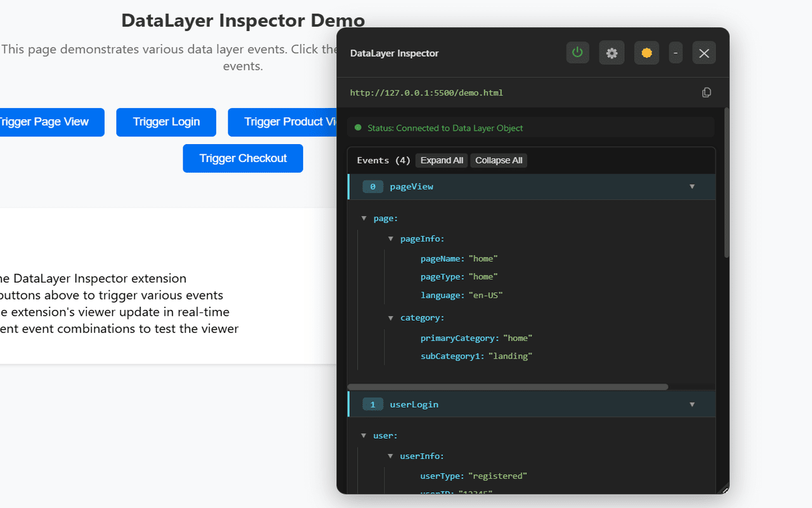Click the pageView event index badge 0
This screenshot has height=508, width=812.
click(x=373, y=187)
